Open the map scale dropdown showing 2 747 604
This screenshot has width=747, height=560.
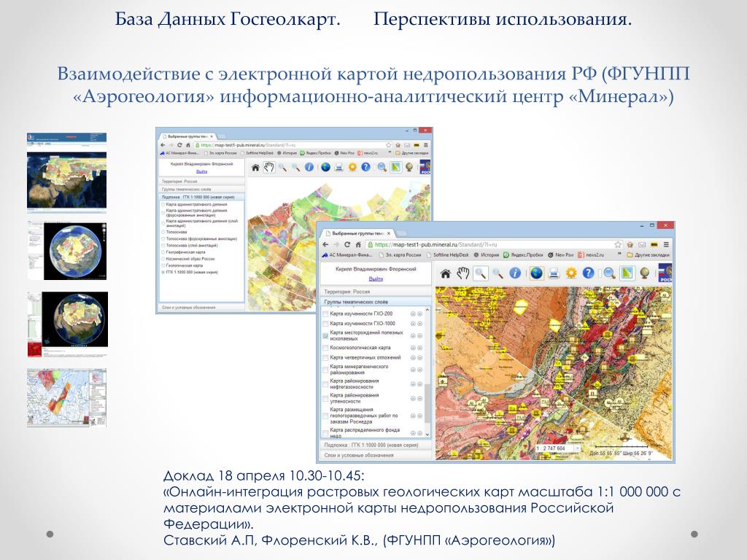pyautogui.click(x=578, y=448)
